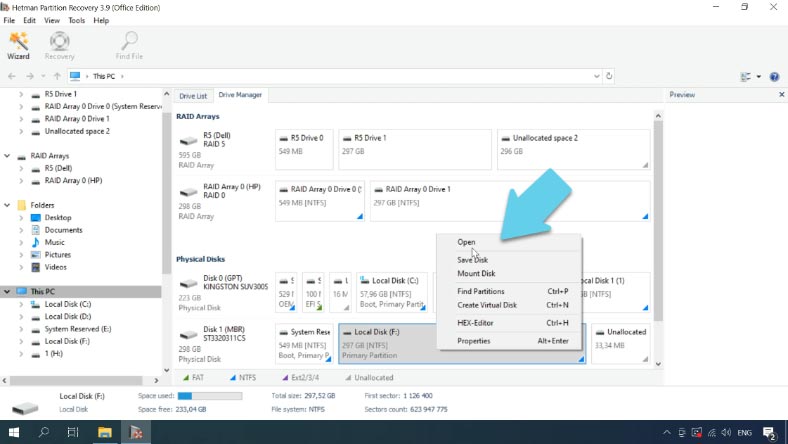Select the Disk 1 (MBR) ST3320311CS disk icon
Screen dimensions: 788x444
(x=188, y=334)
